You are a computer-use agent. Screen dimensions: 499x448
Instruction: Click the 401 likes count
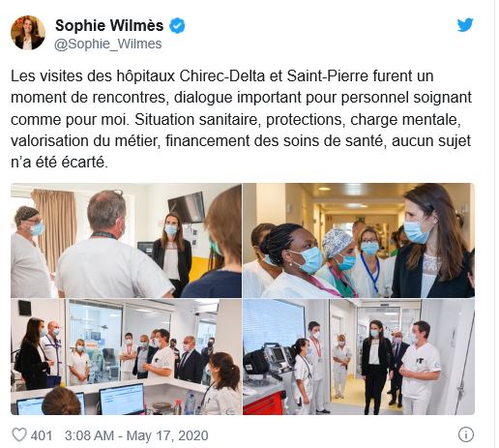click(x=42, y=435)
